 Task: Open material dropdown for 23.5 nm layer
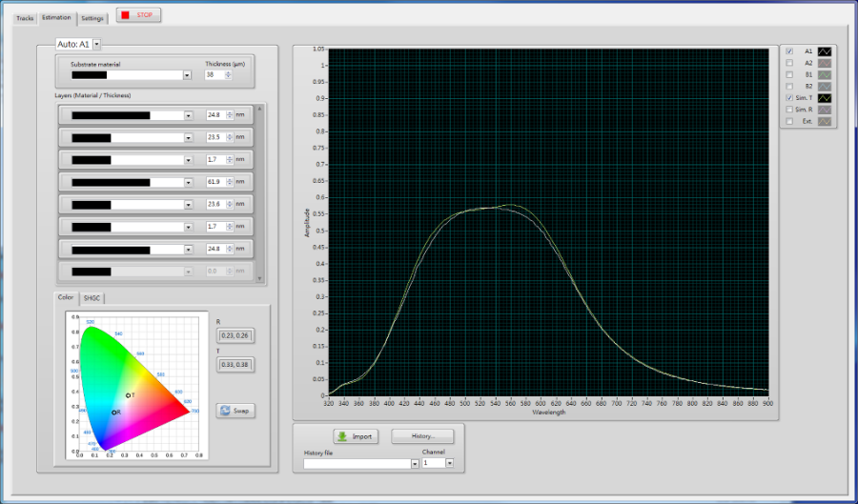(188, 138)
